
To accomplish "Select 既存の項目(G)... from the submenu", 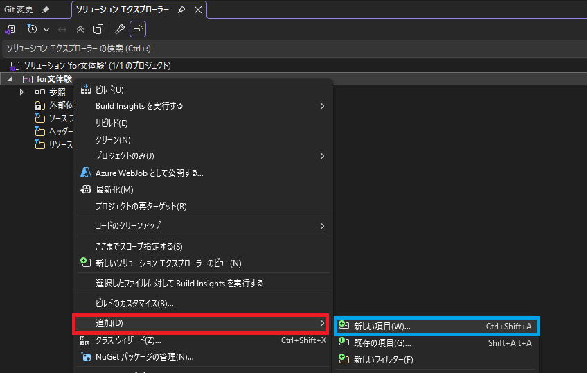I will (x=382, y=342).
